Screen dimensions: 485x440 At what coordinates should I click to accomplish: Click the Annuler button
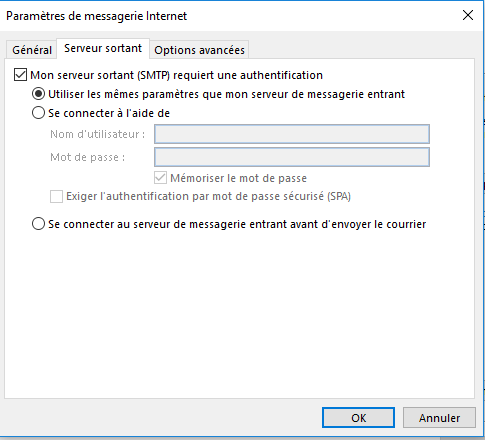[439, 417]
